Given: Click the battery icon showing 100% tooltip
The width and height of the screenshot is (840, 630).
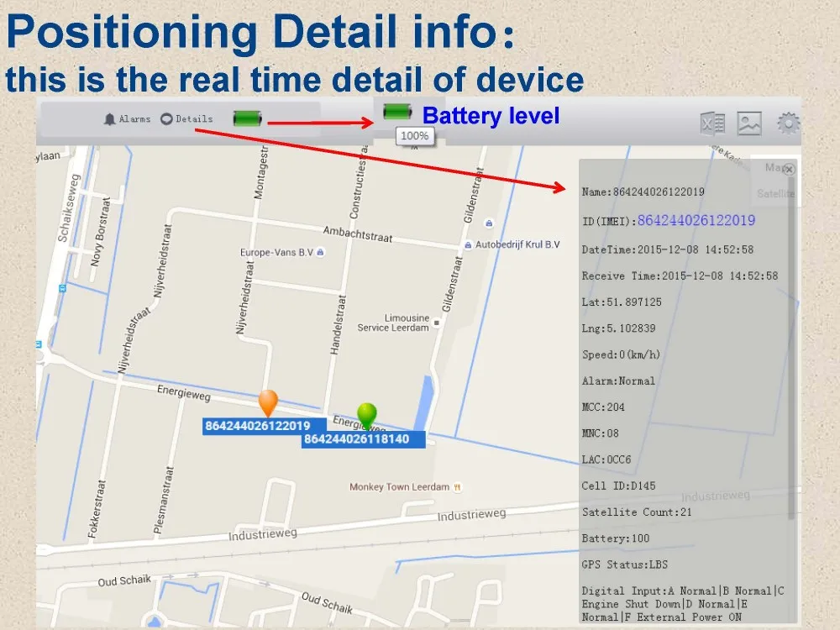Looking at the screenshot, I should (x=396, y=110).
